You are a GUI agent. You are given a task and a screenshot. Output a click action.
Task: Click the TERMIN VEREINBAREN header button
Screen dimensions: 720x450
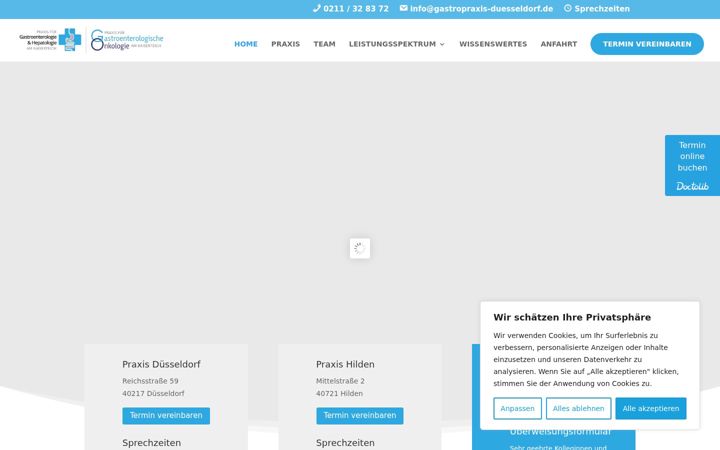[647, 44]
